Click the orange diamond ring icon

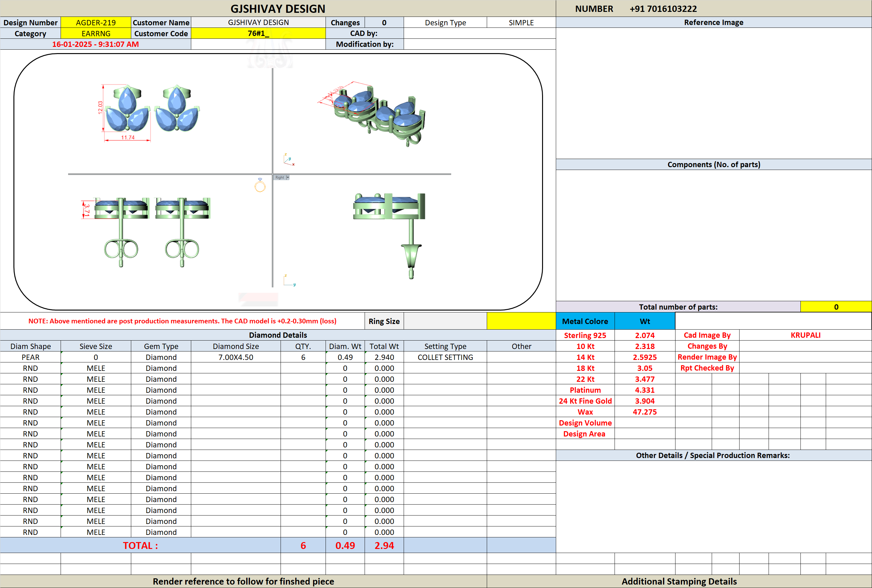[x=260, y=185]
